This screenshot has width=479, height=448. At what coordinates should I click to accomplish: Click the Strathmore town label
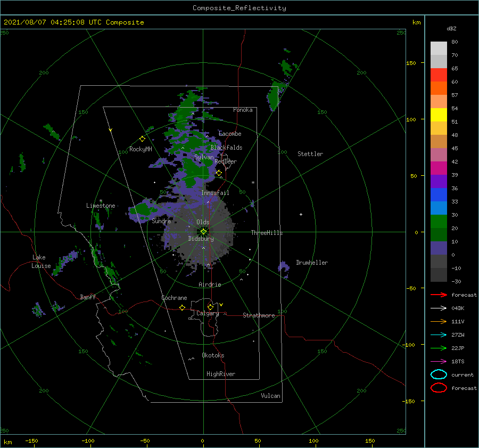[259, 315]
